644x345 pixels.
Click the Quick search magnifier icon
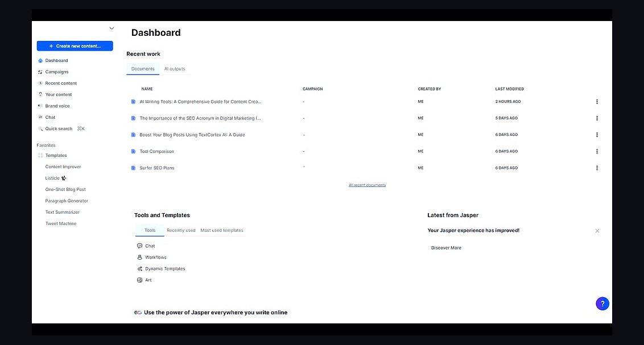coord(40,129)
